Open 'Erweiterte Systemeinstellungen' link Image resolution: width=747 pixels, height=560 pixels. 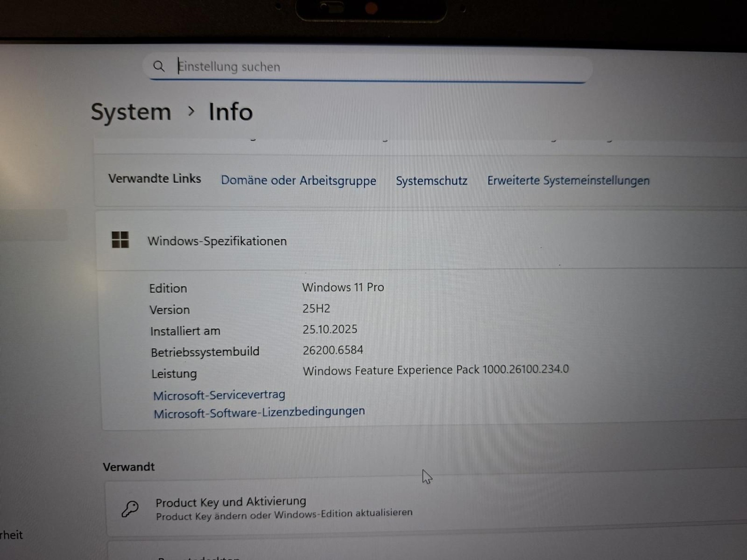(x=568, y=180)
